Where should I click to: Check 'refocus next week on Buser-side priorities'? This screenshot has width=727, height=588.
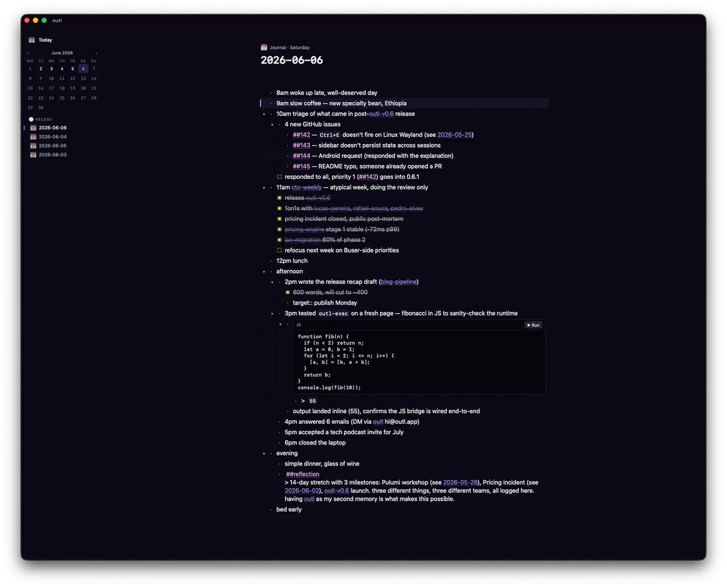point(279,250)
